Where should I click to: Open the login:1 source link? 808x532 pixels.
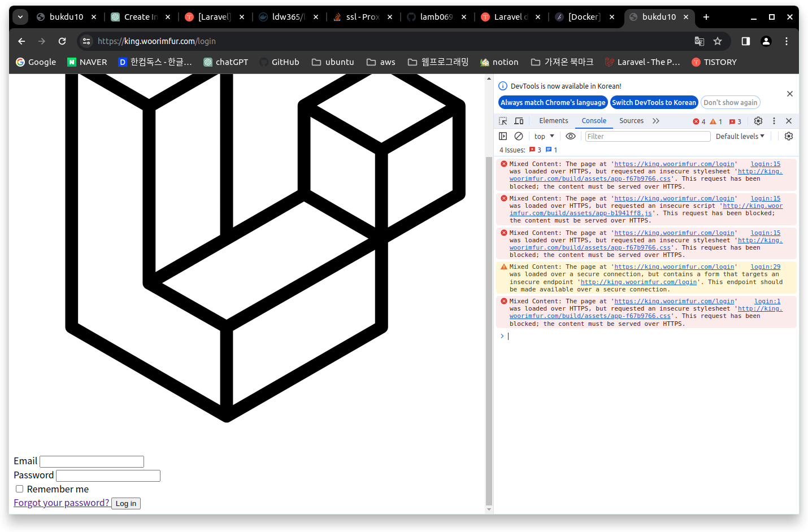click(767, 301)
